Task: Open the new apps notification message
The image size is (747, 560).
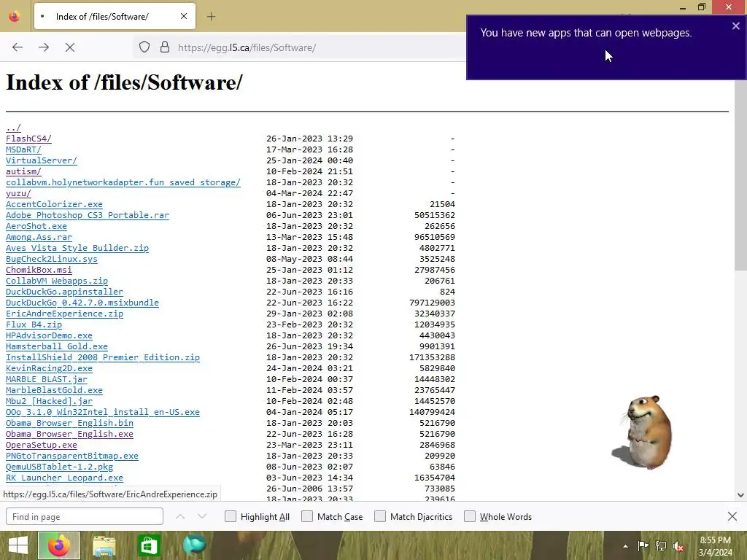Action: [x=586, y=33]
